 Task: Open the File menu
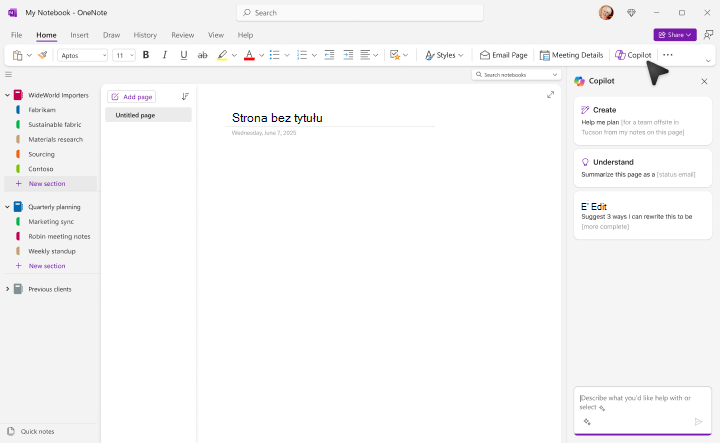pyautogui.click(x=17, y=35)
